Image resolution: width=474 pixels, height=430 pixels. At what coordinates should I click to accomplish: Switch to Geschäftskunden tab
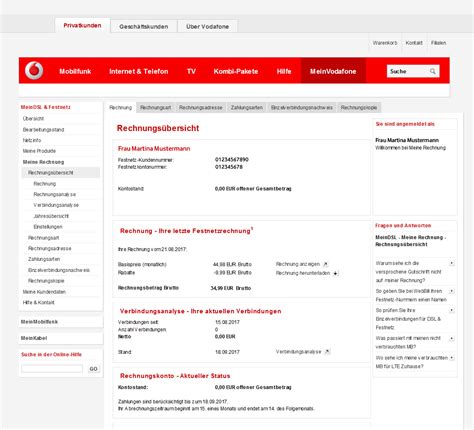144,26
